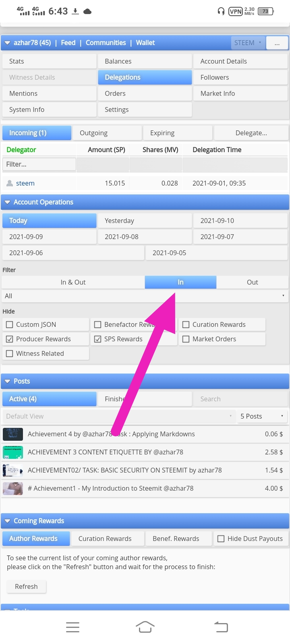Click the steem delegator user icon
Image resolution: width=290 pixels, height=644 pixels.
coord(10,183)
